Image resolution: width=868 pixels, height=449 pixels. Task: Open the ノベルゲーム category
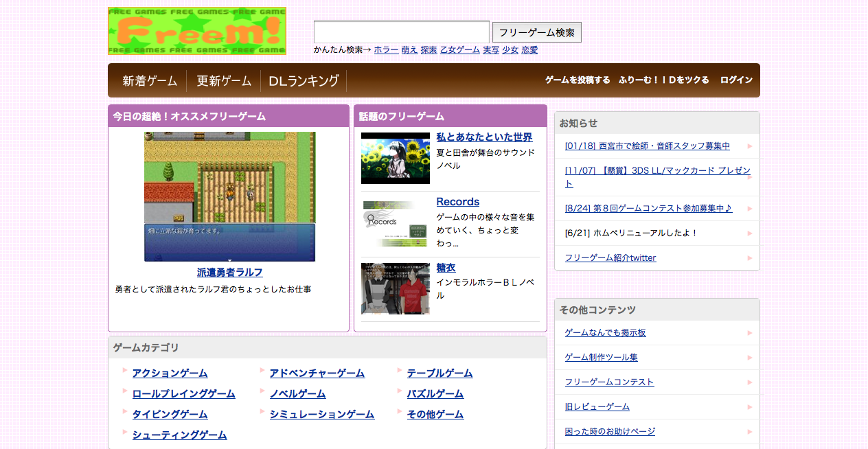click(x=298, y=394)
